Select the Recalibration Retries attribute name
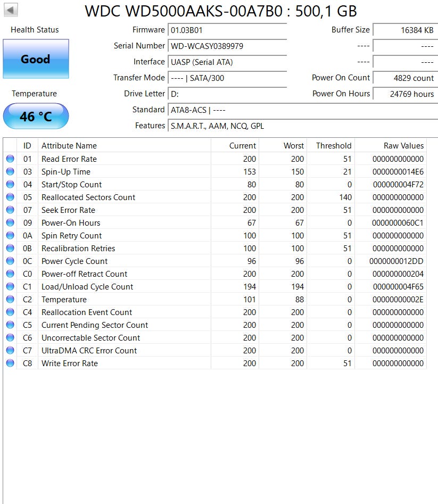Screen dimensions: 438x504 pos(78,248)
